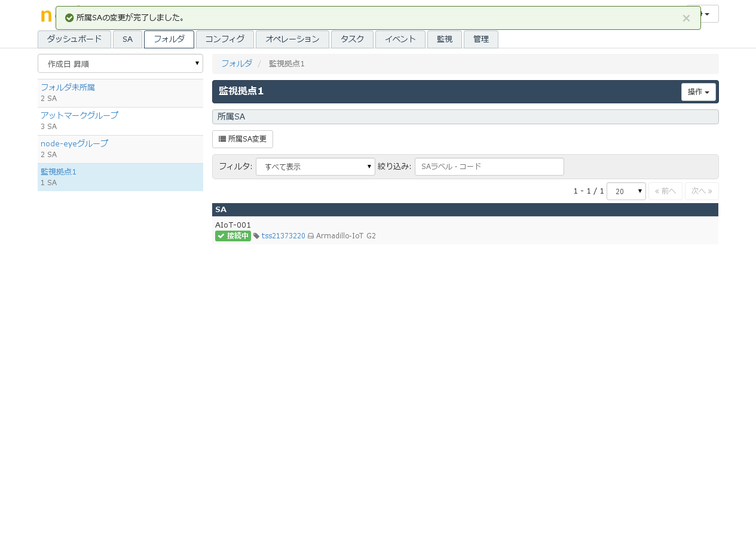Viewport: 756px width, 552px height.
Task: Go to the オペレーション tab
Action: coord(292,39)
